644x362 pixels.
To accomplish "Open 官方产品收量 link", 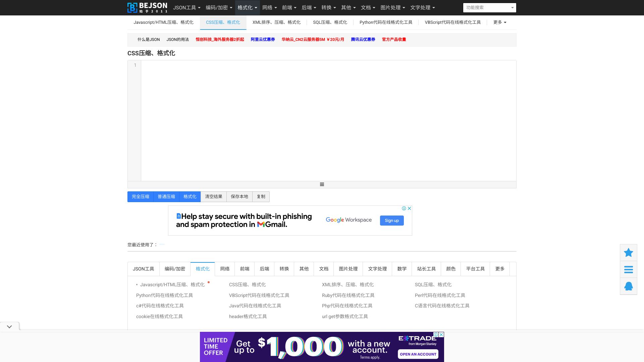I will pos(394,39).
